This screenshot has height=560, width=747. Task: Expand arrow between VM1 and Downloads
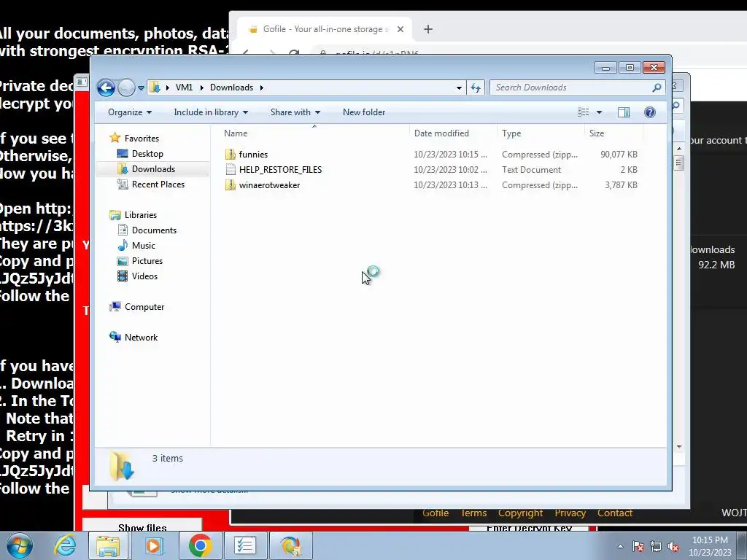coord(201,87)
